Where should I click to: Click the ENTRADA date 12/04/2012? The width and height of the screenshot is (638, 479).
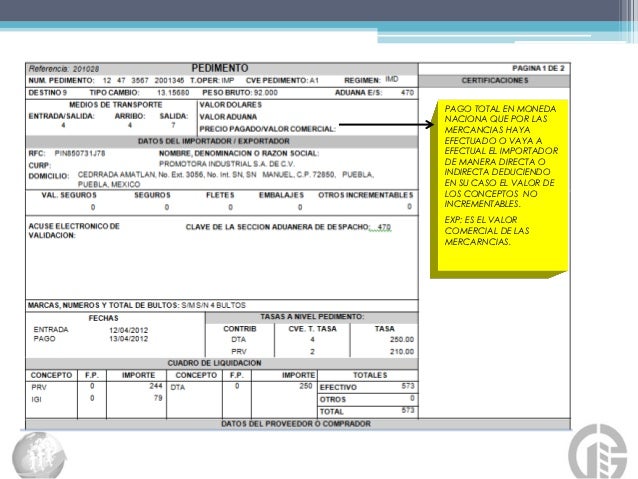[x=128, y=330]
